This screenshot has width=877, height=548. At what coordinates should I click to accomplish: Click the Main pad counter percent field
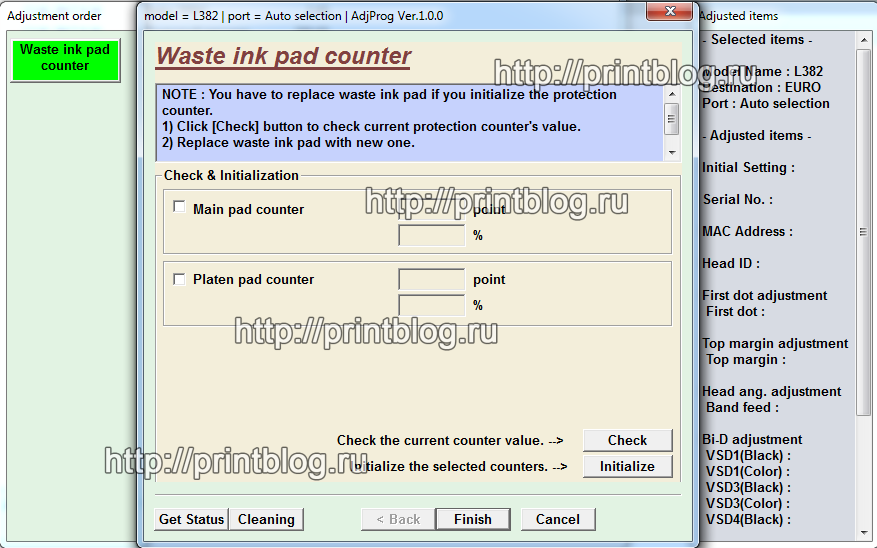click(431, 236)
